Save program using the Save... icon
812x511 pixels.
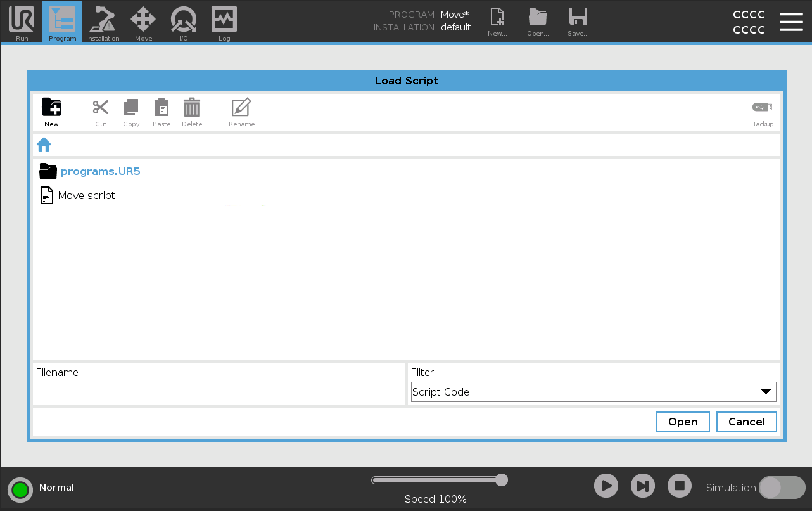(x=578, y=22)
